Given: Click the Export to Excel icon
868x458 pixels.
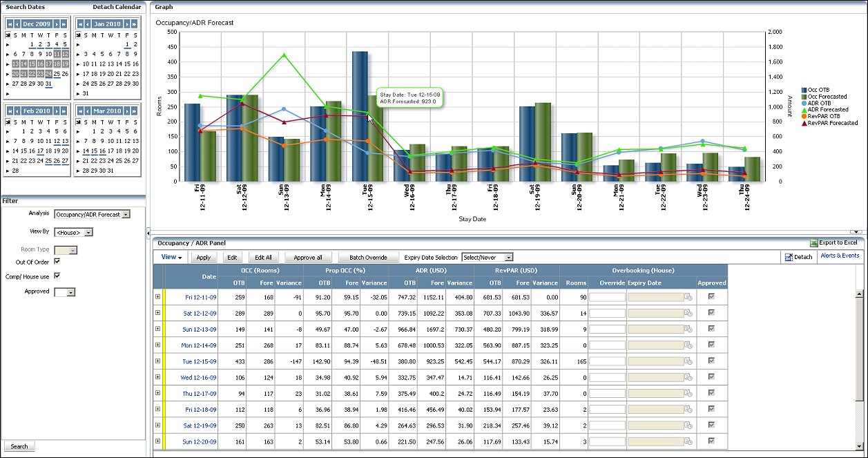Looking at the screenshot, I should [813, 243].
